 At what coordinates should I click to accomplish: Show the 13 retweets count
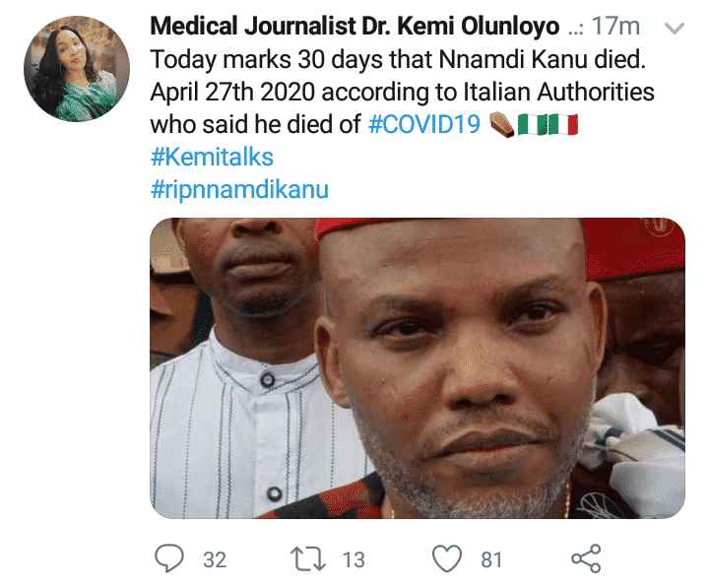tap(354, 559)
